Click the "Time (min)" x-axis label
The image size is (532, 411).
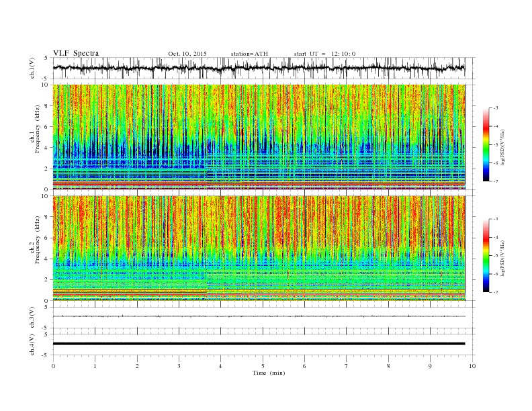269,373
